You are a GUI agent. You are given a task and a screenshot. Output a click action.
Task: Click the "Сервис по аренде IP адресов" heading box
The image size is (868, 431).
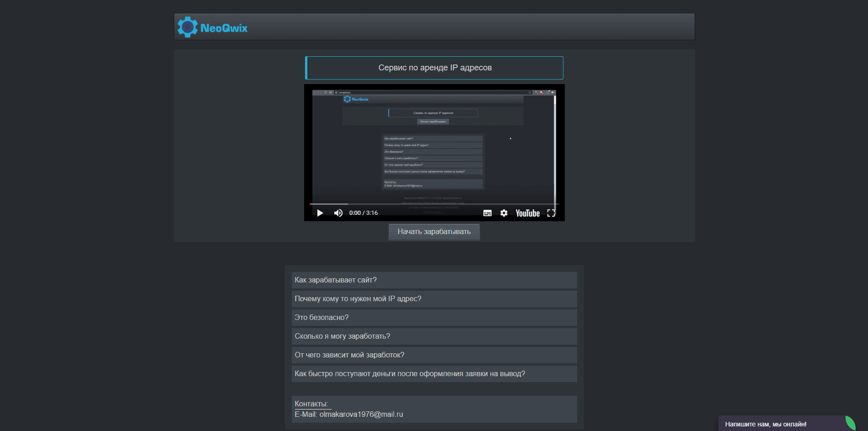point(434,68)
